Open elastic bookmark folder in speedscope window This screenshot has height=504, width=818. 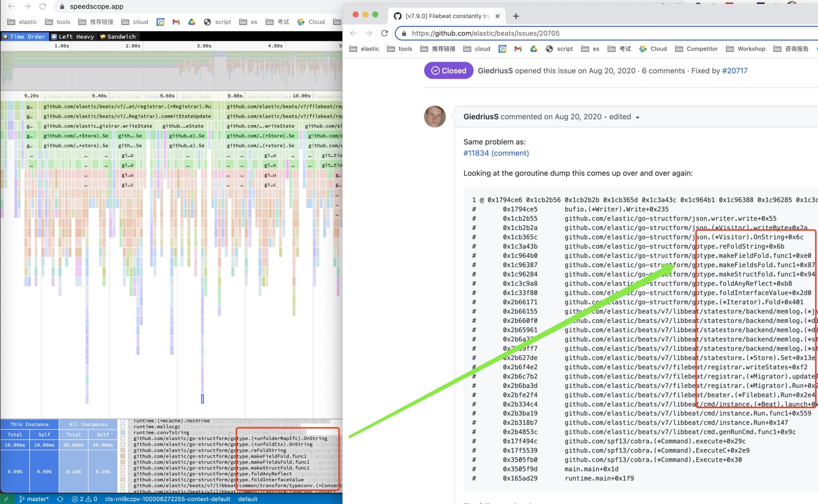(22, 22)
